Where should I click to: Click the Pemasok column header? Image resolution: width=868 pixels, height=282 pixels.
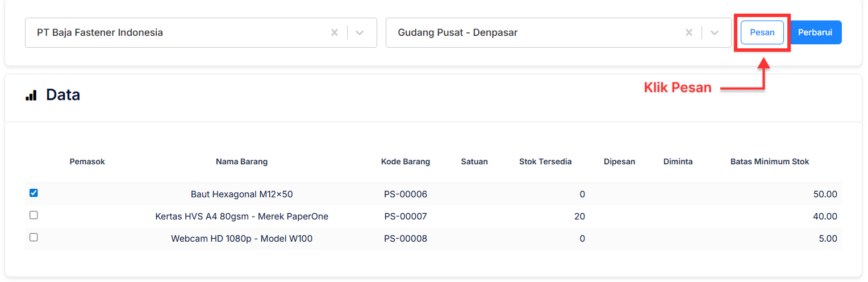point(87,161)
